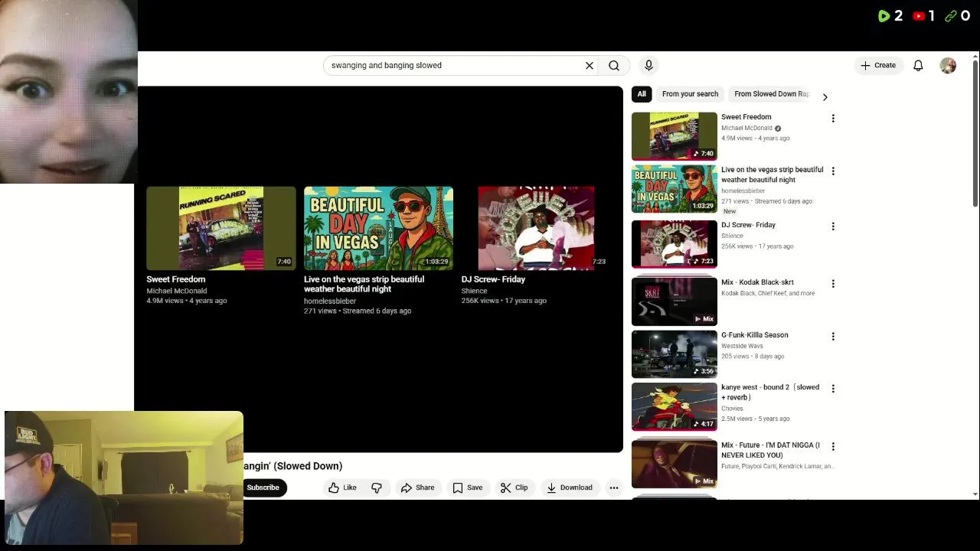This screenshot has width=980, height=551.
Task: Open Beautiful Day in Vegas sidebar thumbnail
Action: (675, 189)
